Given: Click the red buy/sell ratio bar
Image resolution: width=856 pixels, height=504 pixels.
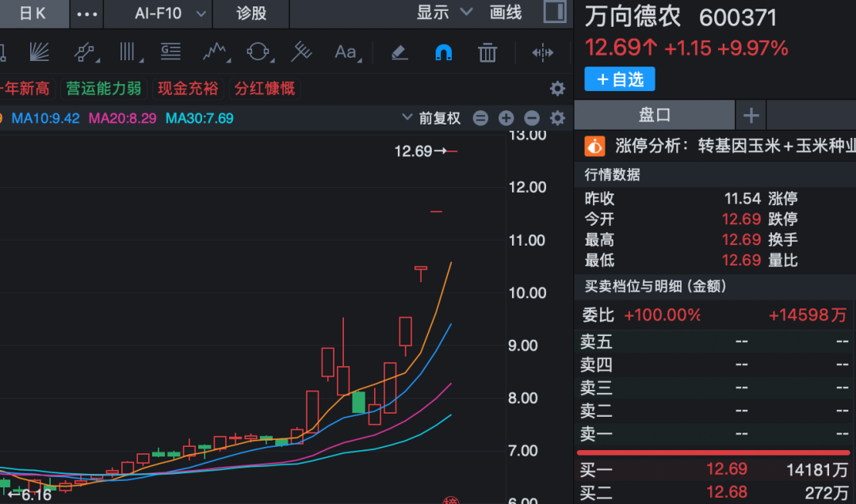Looking at the screenshot, I should tap(713, 452).
